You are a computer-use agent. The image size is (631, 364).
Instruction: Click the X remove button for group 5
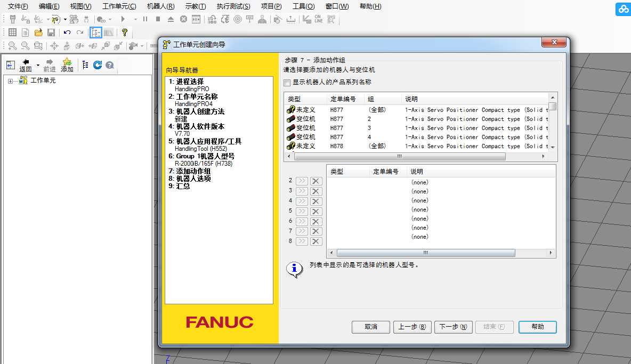[316, 212]
